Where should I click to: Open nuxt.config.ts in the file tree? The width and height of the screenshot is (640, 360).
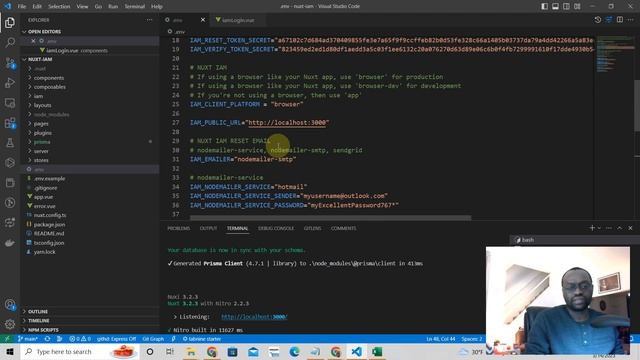pos(49,215)
